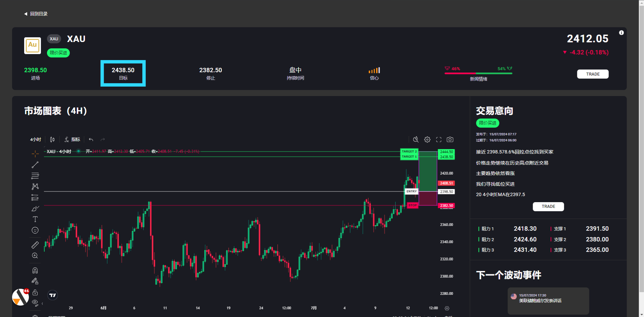
Task: Go back via 回到目录 link
Action: pos(36,14)
